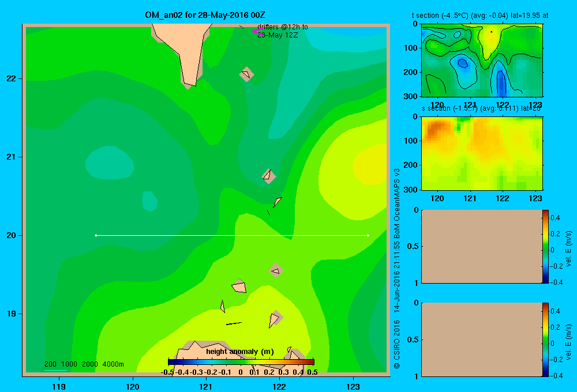Select the right endpoint of the white transect line
Image resolution: width=577 pixels, height=392 pixels.
point(368,235)
